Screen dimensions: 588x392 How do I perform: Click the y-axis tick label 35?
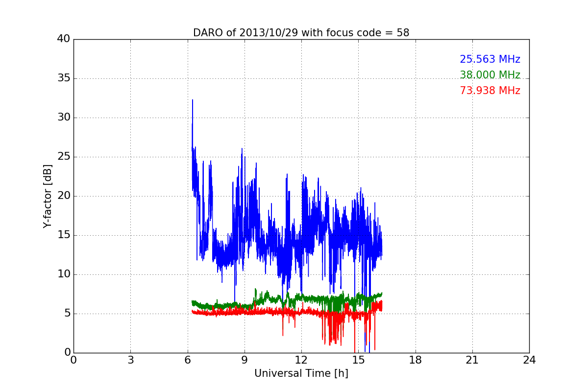(64, 78)
